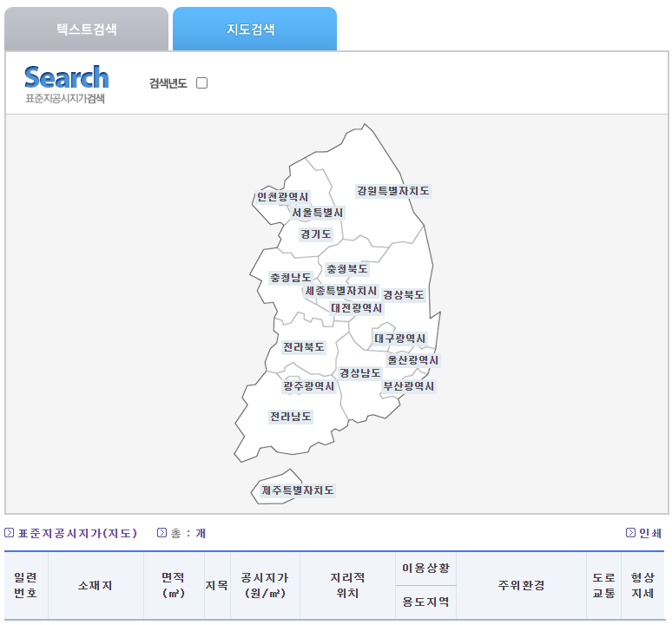Click the 검색년도 label text
This screenshot has width=672, height=625.
pos(168,83)
